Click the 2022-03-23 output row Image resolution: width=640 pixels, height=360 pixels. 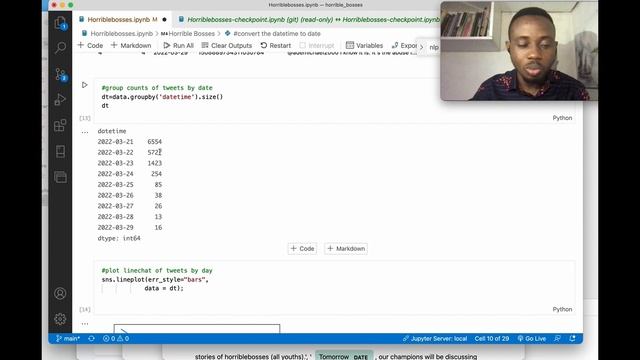(x=130, y=163)
